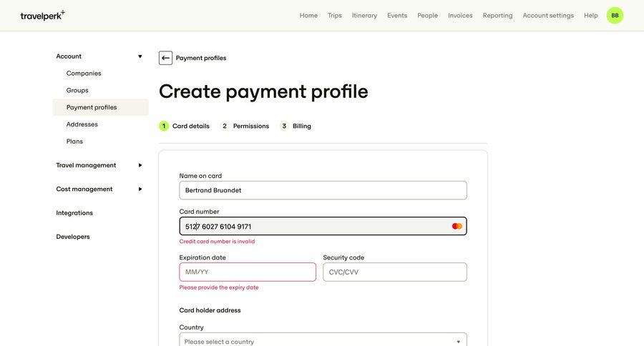The height and width of the screenshot is (346, 644).
Task: Click the Name on card field
Action: tap(323, 190)
